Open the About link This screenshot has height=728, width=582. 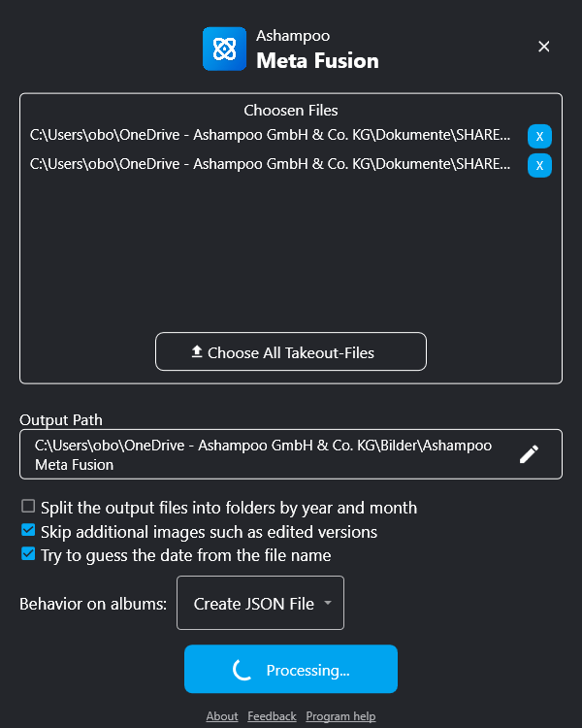[x=222, y=716]
